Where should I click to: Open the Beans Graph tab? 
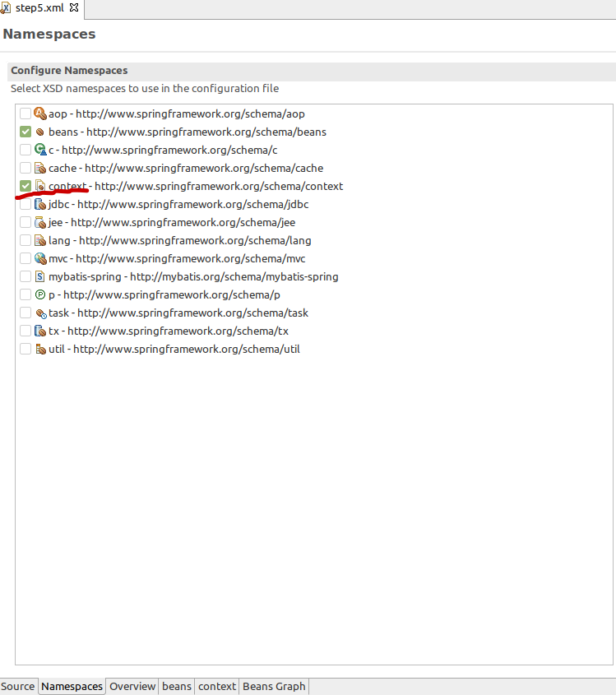(x=274, y=686)
